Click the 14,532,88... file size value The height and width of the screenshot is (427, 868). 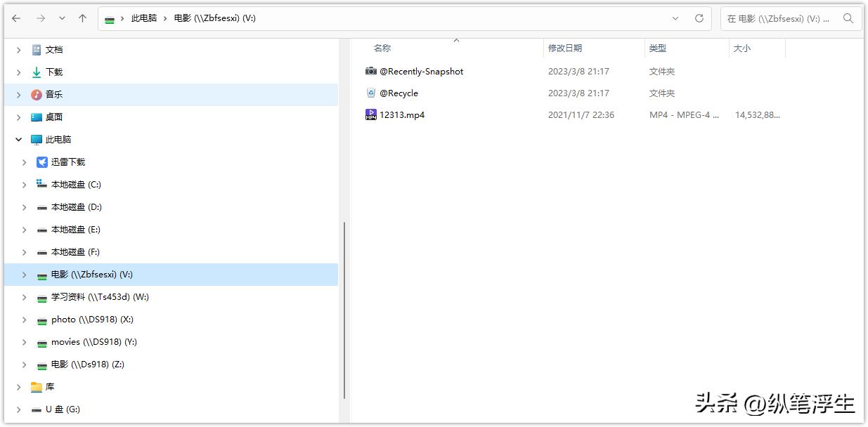[x=758, y=114]
